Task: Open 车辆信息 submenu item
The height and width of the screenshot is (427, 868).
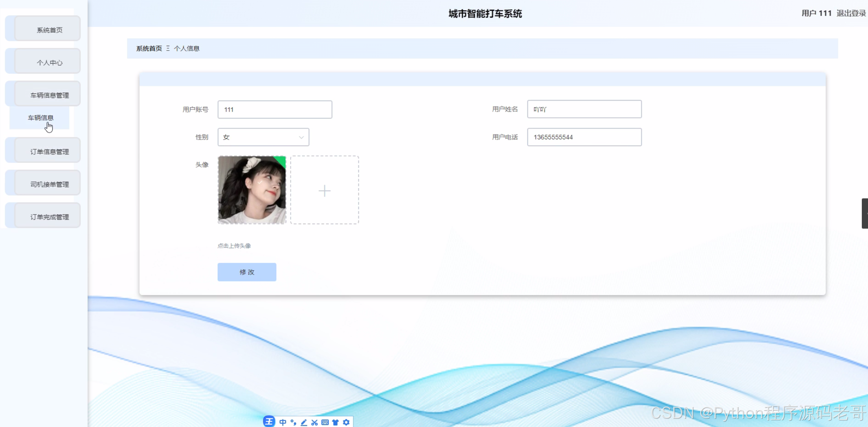Action: [41, 118]
